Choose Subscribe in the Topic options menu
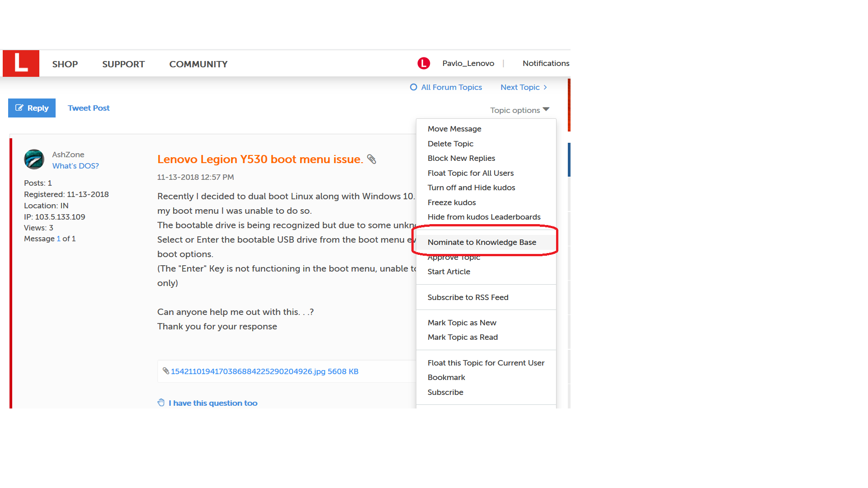Viewport: 868px width, 488px height. 445,392
